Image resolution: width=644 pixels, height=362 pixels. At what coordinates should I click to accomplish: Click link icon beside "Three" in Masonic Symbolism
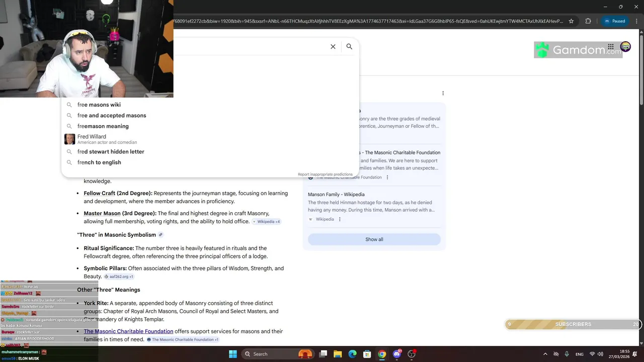click(160, 235)
